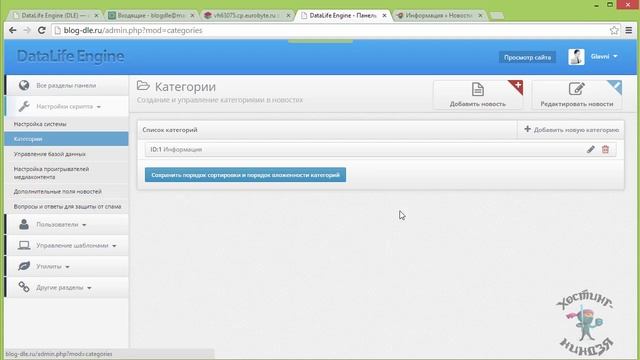Click the globe icon for all panel sections
Viewport: 640px width, 360px height.
point(24,85)
